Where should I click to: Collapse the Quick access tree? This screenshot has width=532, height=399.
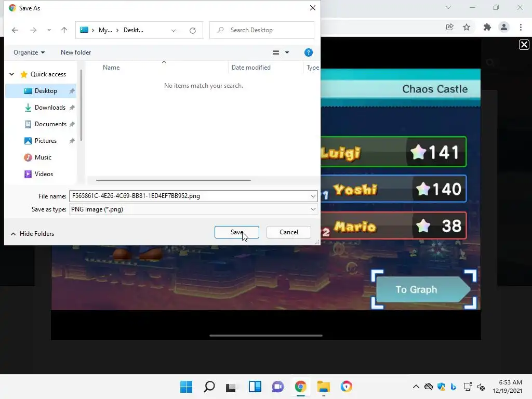[12, 74]
